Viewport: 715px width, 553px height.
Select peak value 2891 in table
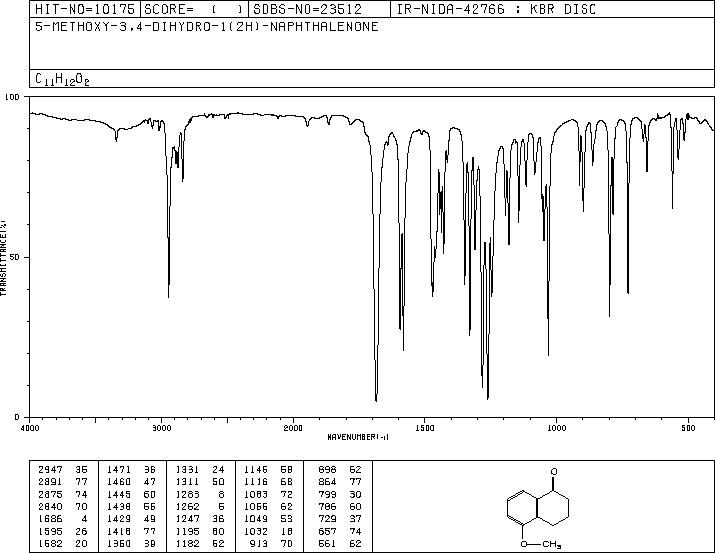click(50, 482)
